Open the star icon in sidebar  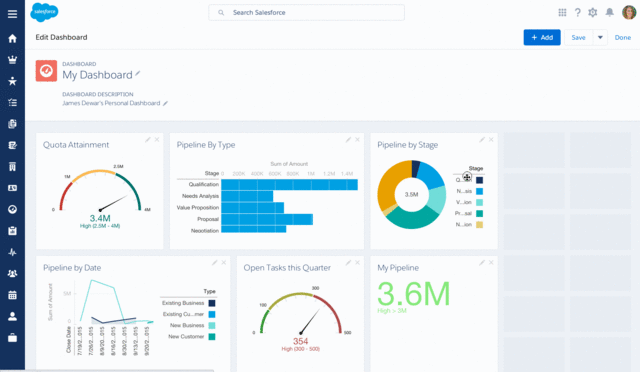point(12,81)
